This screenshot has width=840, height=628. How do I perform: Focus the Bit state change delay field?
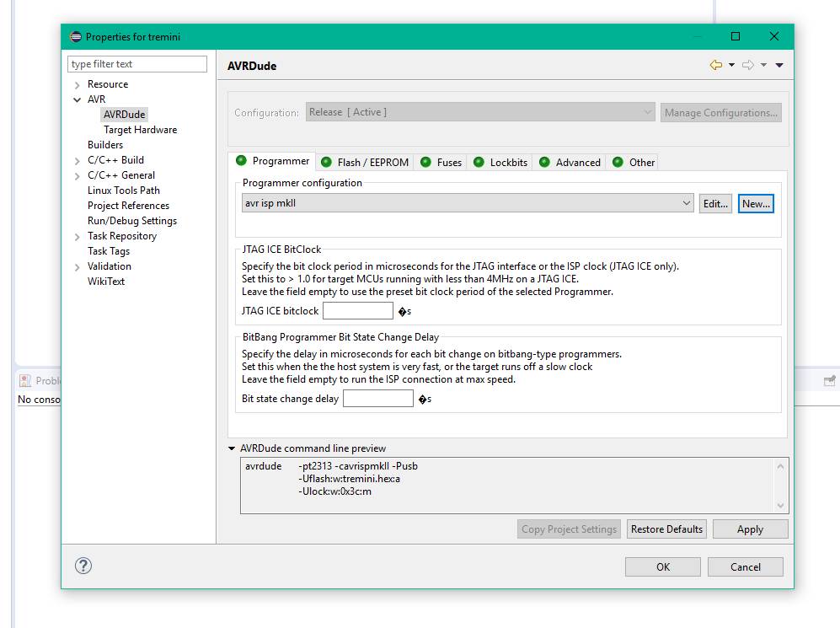pos(378,398)
